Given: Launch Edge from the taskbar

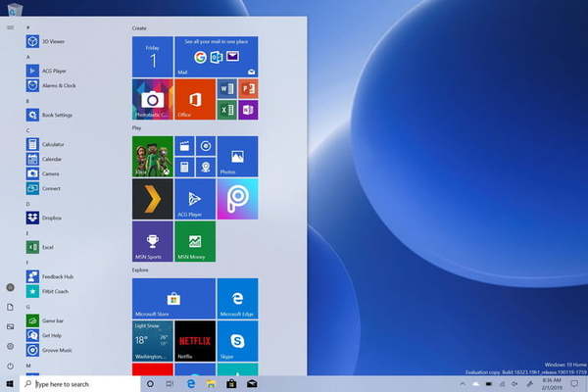Looking at the screenshot, I should pos(191,384).
